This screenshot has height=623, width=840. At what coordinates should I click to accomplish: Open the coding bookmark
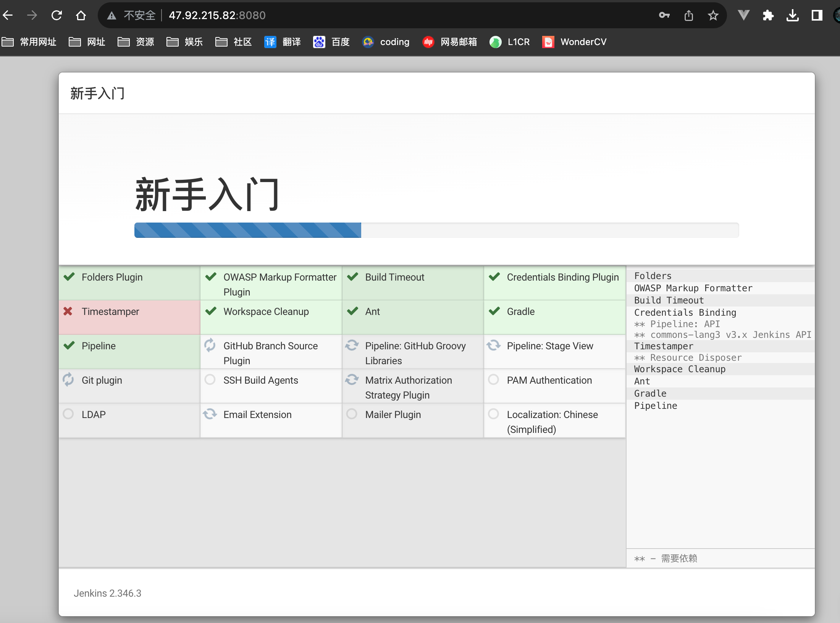[x=386, y=42]
